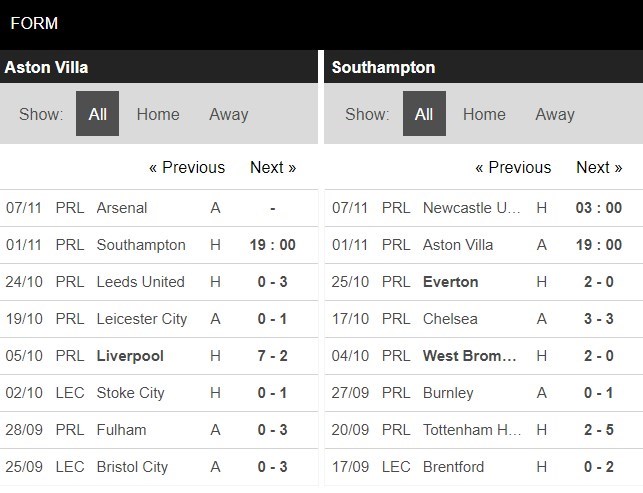
Task: Go to Next Southampton fixtures
Action: pyautogui.click(x=599, y=167)
